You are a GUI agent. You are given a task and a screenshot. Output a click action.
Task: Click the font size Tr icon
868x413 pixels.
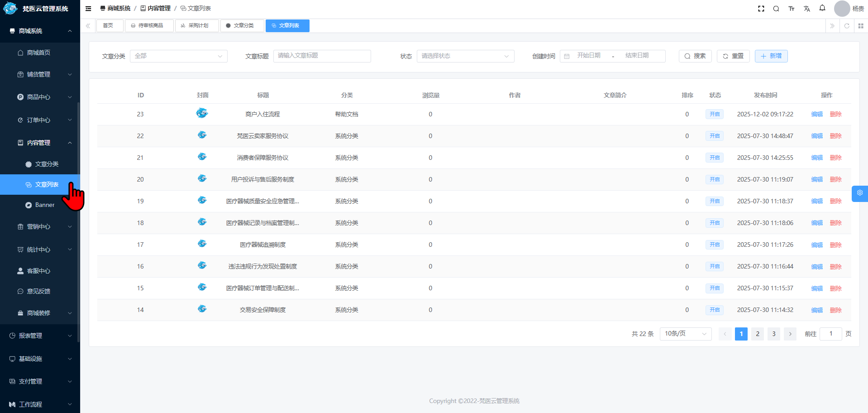pyautogui.click(x=792, y=8)
